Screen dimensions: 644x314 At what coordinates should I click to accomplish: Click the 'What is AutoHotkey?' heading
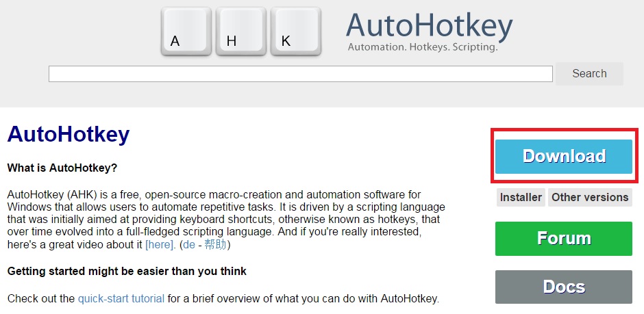tap(62, 168)
